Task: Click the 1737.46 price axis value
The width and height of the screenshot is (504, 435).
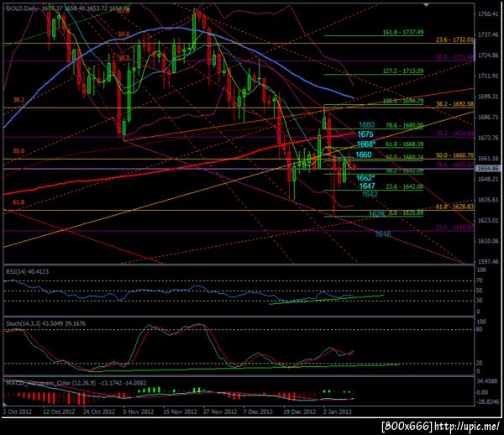Action: tap(488, 34)
